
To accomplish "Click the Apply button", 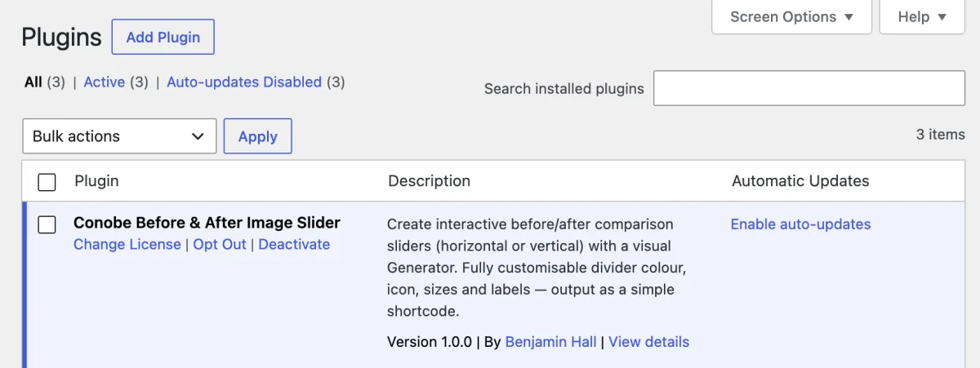I will point(258,136).
